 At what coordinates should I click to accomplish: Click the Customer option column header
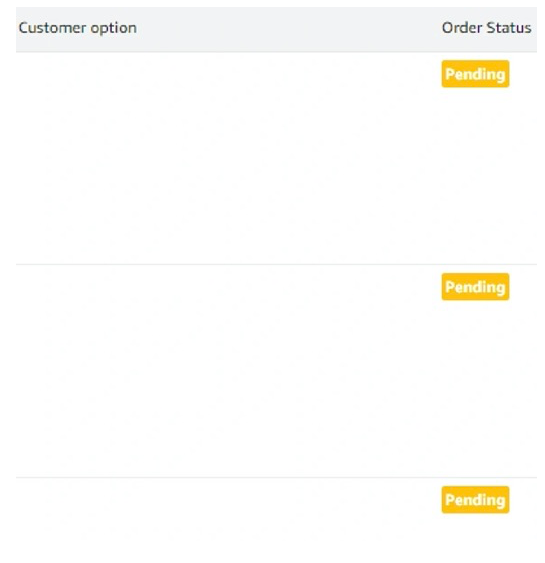(x=78, y=28)
